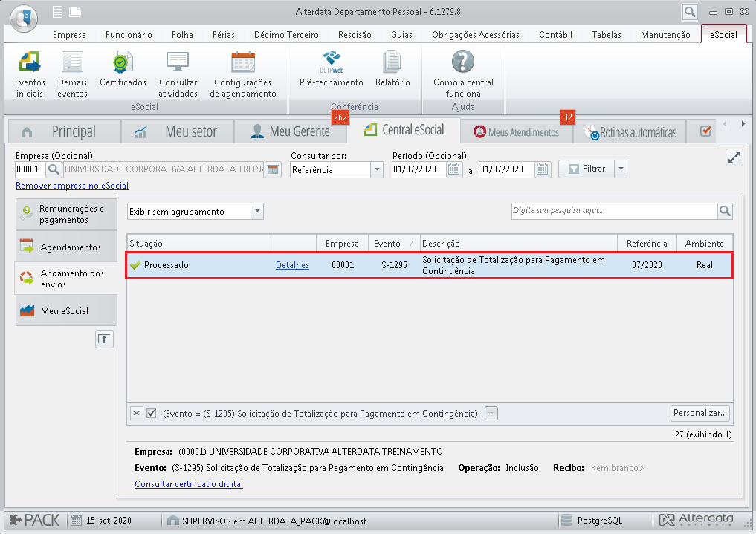
Task: Open the Guias menu
Action: coord(401,35)
